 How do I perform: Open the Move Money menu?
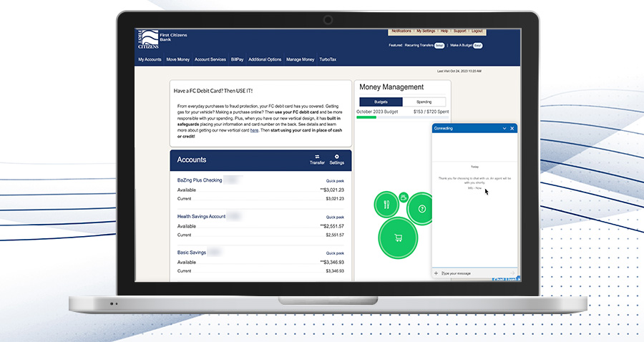(x=178, y=59)
